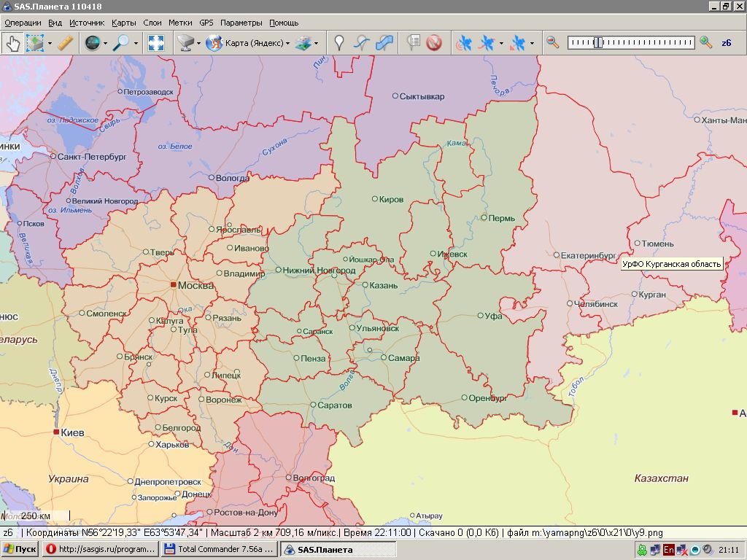Click the Пуск start button
Viewport: 747px width, 560px height.
[x=20, y=549]
